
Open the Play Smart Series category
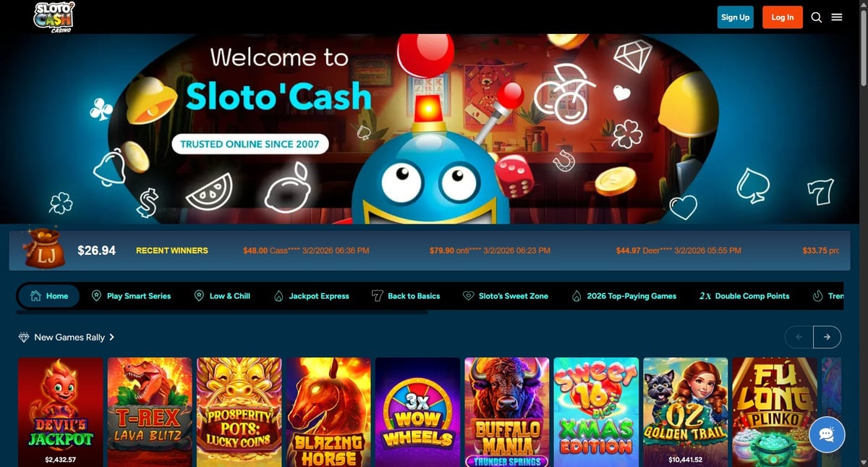[131, 296]
